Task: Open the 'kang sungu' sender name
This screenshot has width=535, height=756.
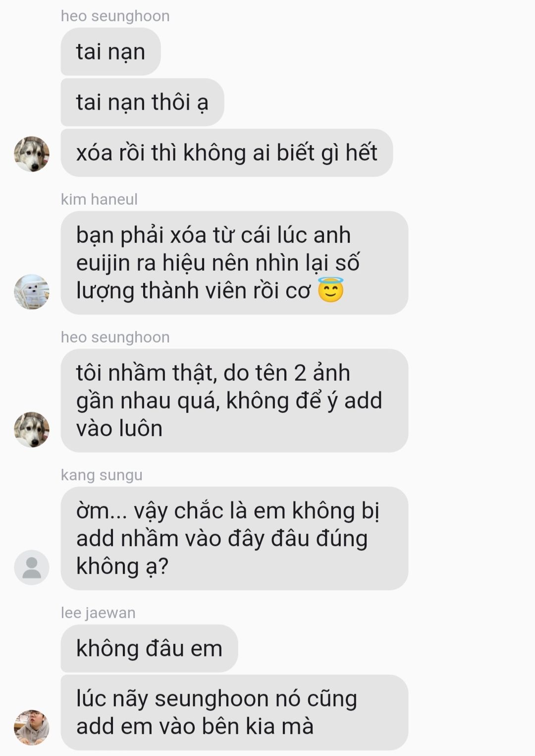Action: tap(102, 475)
